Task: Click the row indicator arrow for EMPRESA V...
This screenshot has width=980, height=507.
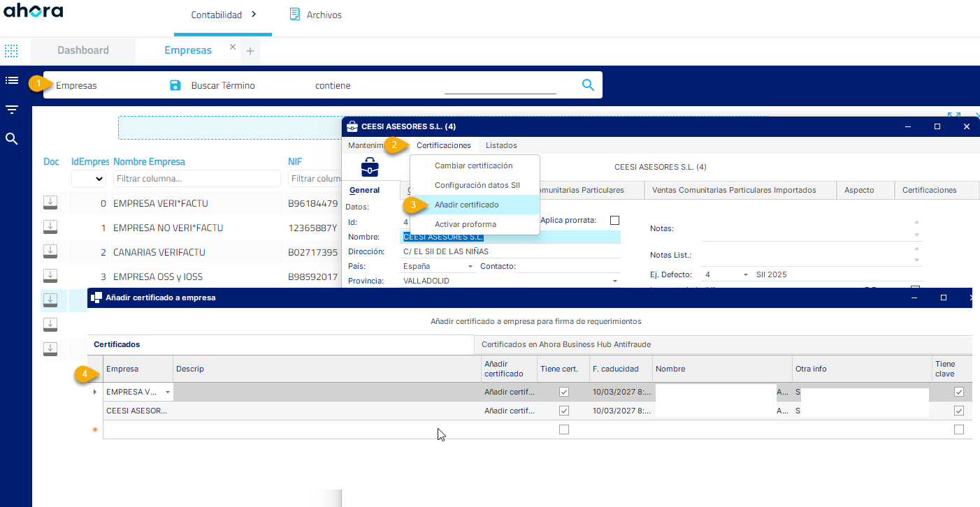Action: [95, 392]
